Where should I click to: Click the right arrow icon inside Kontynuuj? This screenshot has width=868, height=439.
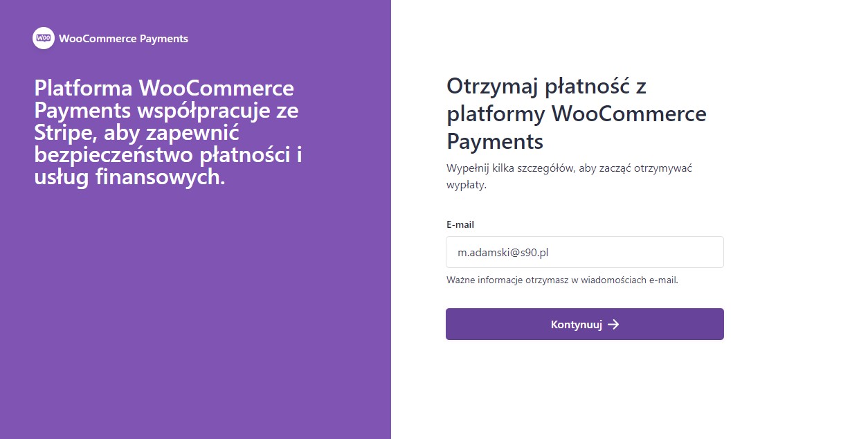[x=613, y=324]
